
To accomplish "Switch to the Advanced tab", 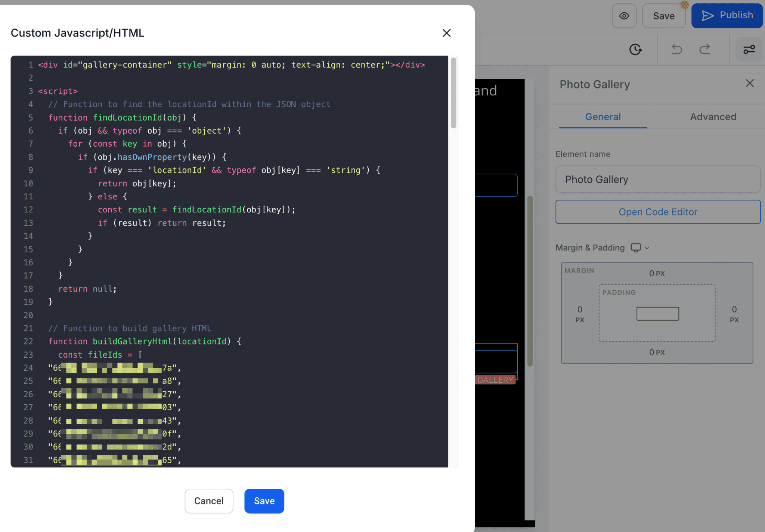I will point(713,117).
